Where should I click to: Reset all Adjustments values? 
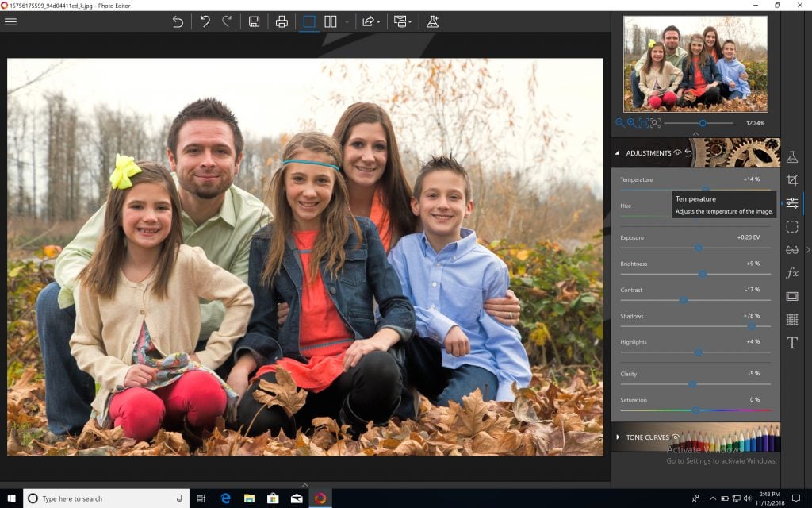[688, 152]
